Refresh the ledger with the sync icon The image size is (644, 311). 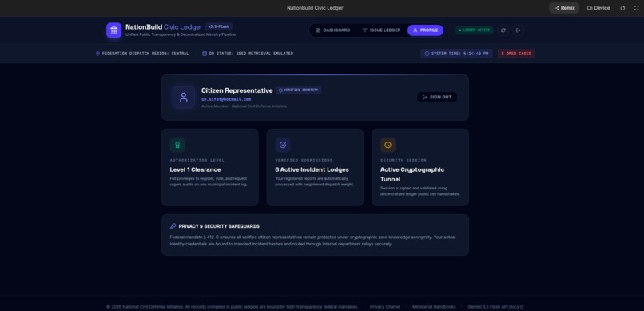point(503,30)
